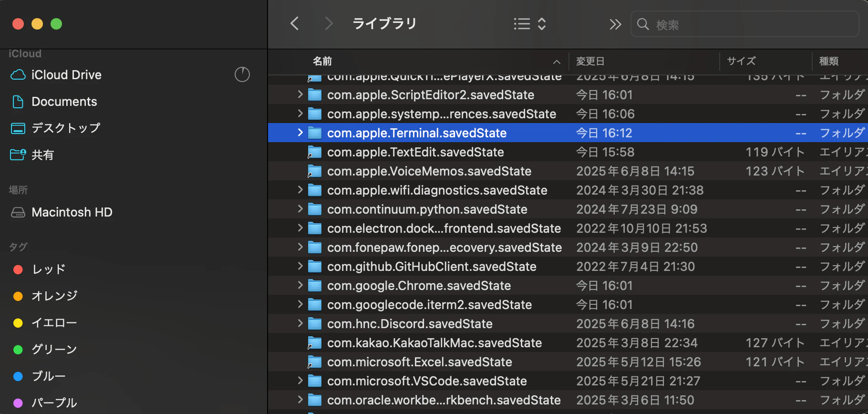Click the size value 119 バイト
The width and height of the screenshot is (868, 414).
[x=775, y=152]
